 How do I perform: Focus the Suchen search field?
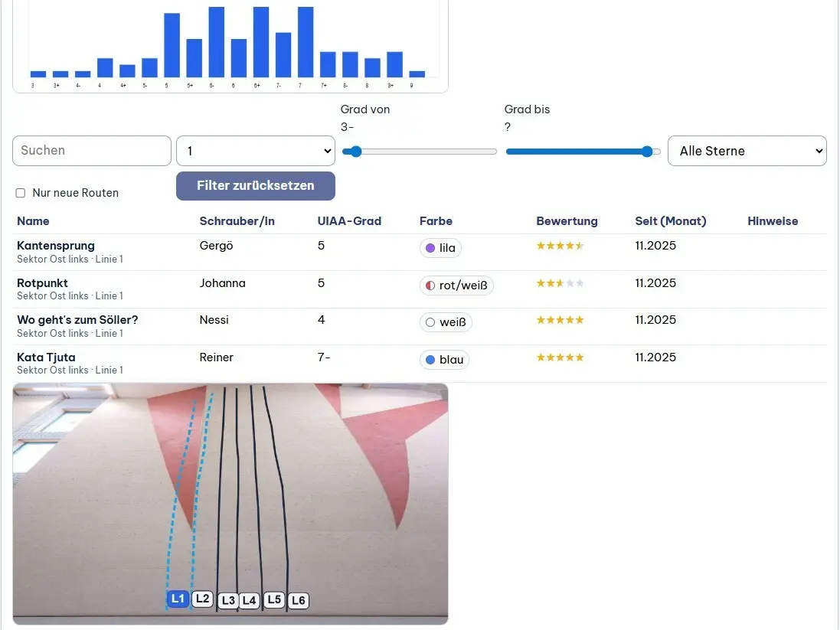click(x=92, y=151)
